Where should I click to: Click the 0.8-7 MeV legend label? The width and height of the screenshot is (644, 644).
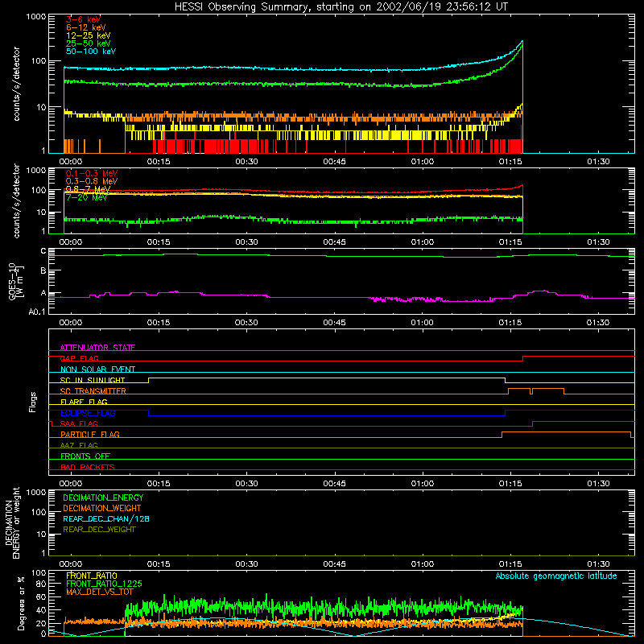click(x=88, y=189)
